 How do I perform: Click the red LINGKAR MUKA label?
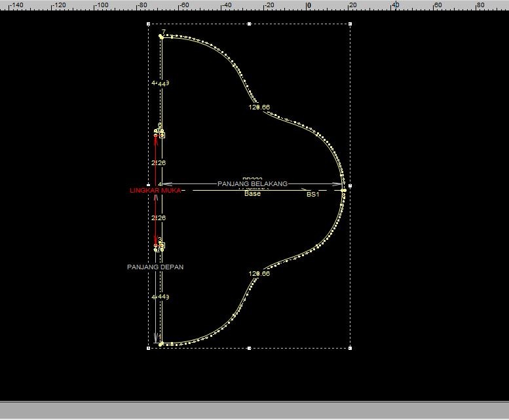click(x=155, y=191)
